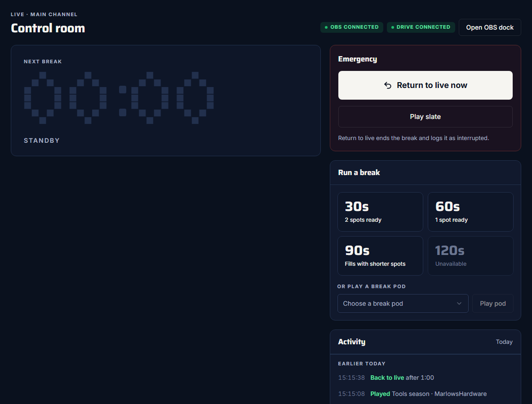The image size is (532, 404).
Task: Click the Control room heading
Action: (x=48, y=28)
